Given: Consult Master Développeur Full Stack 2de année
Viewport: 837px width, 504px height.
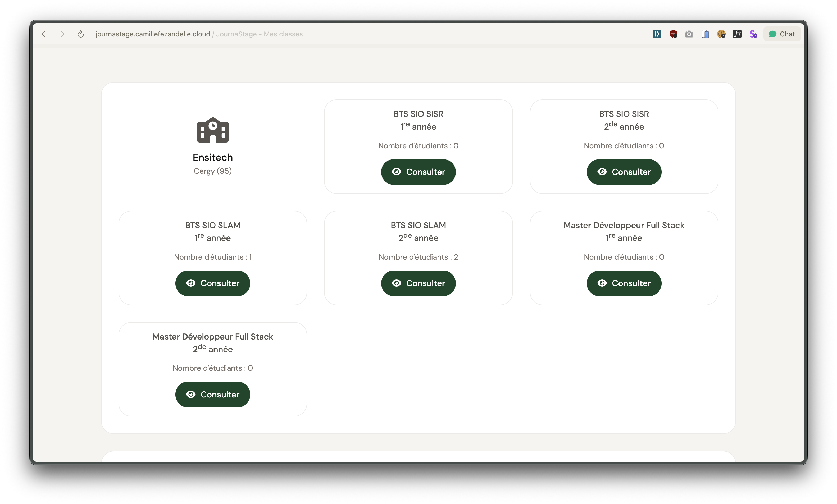Looking at the screenshot, I should pos(213,394).
